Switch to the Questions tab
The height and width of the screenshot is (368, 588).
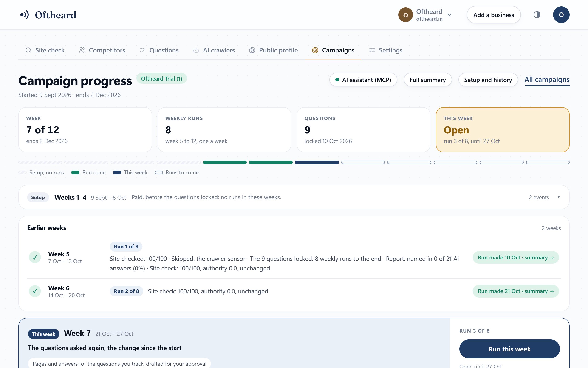159,50
